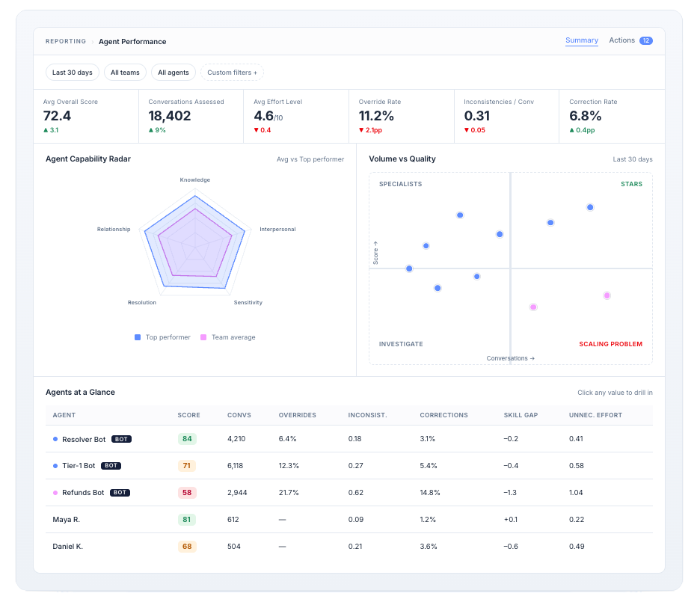Click the BOT badge next to Resolver Bot

[121, 439]
